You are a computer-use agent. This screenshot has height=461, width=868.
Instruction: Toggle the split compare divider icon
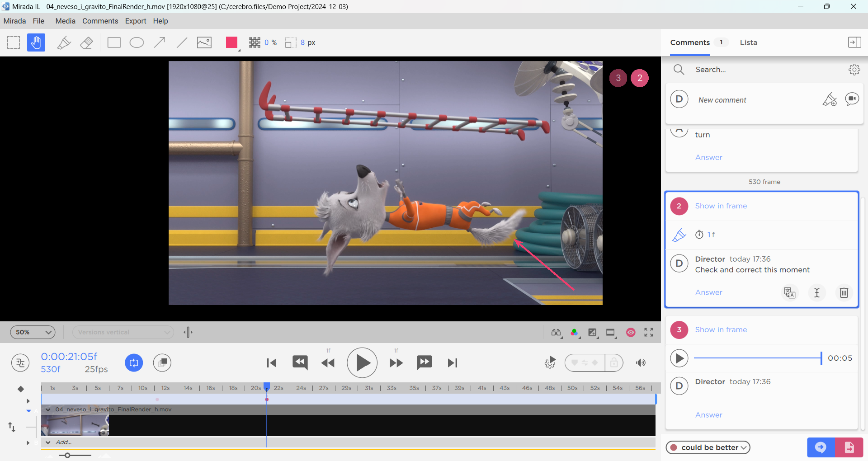(188, 332)
